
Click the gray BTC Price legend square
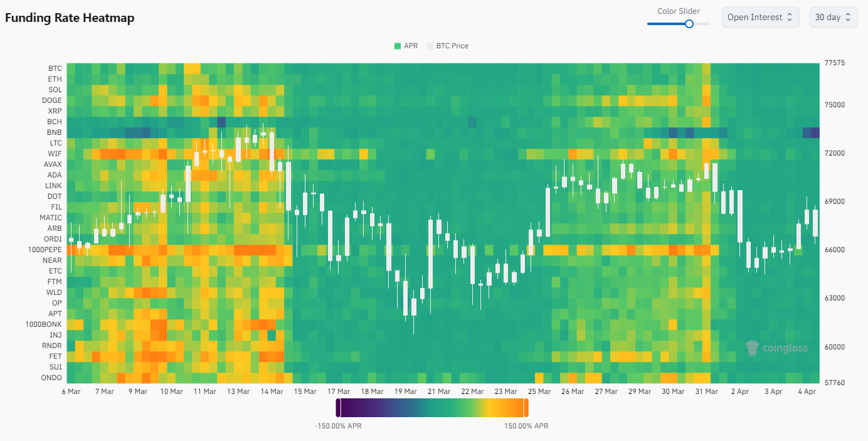430,46
